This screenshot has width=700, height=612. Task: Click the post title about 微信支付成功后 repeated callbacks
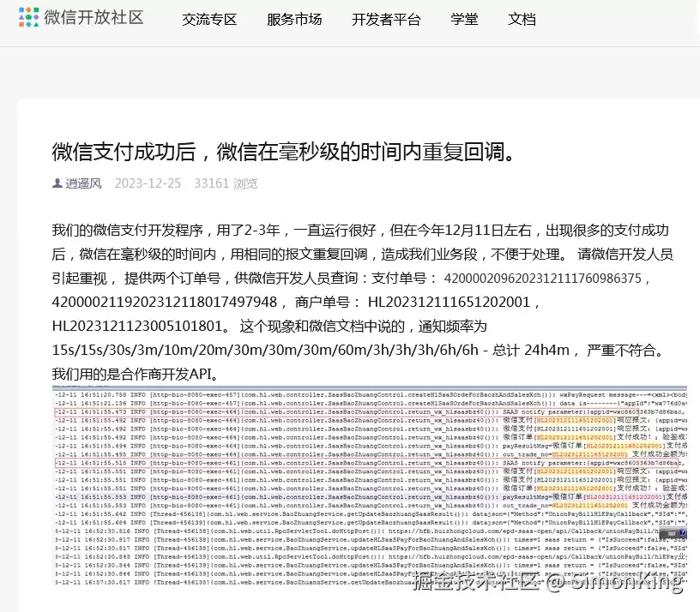point(285,152)
